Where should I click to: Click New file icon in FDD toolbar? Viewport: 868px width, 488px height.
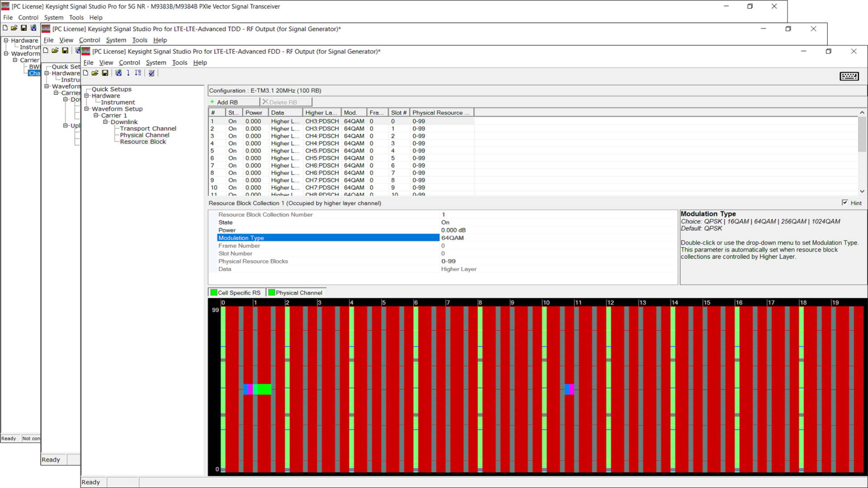point(85,73)
